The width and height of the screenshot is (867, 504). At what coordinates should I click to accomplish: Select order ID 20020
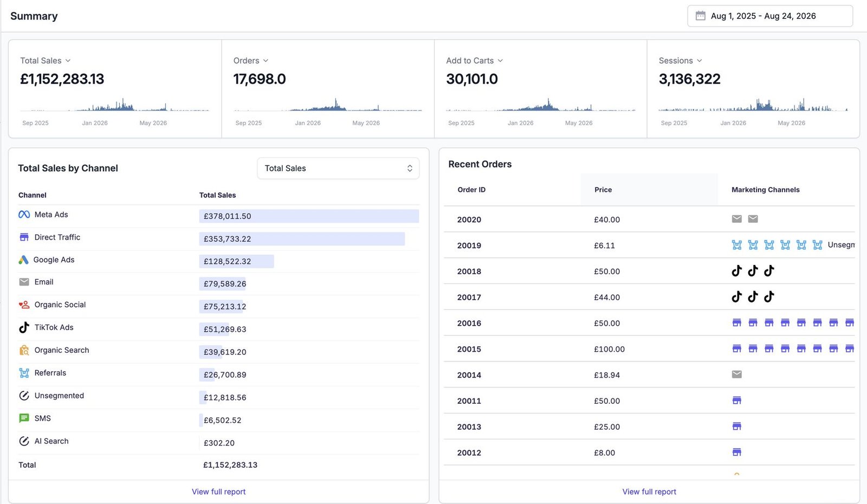[x=469, y=219]
